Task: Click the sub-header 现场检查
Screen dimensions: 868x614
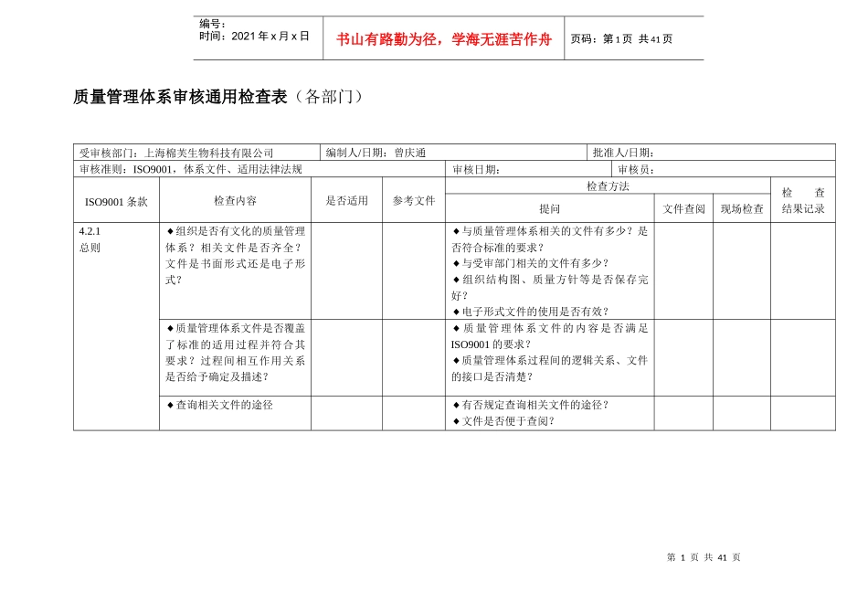Action: pos(742,208)
